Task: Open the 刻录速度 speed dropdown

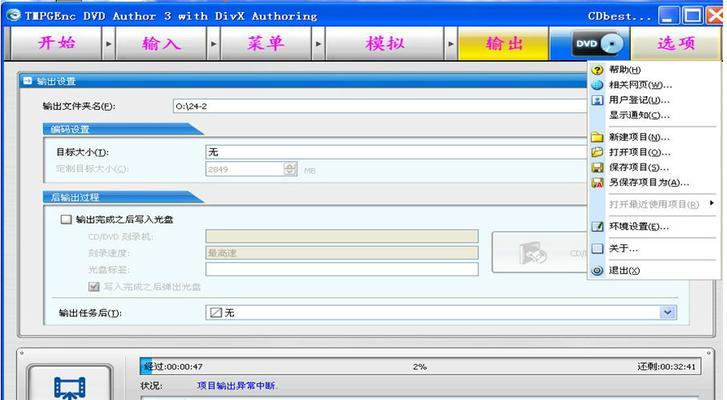Action: pyautogui.click(x=342, y=253)
